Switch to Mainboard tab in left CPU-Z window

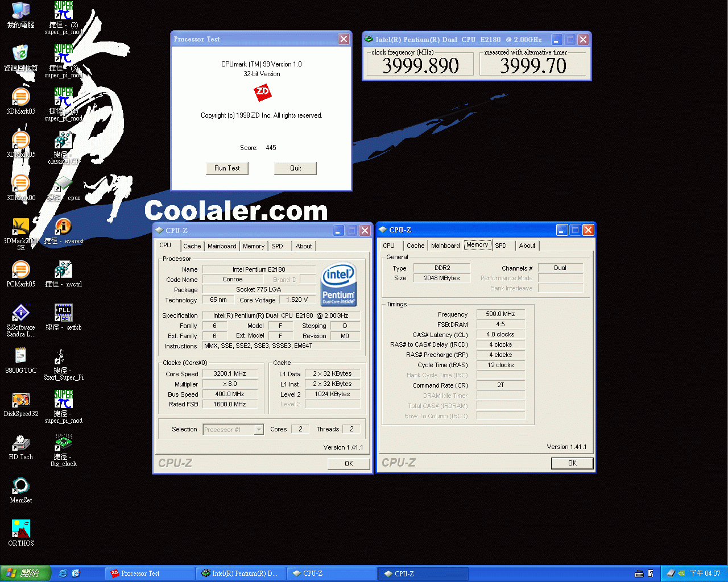pyautogui.click(x=222, y=246)
